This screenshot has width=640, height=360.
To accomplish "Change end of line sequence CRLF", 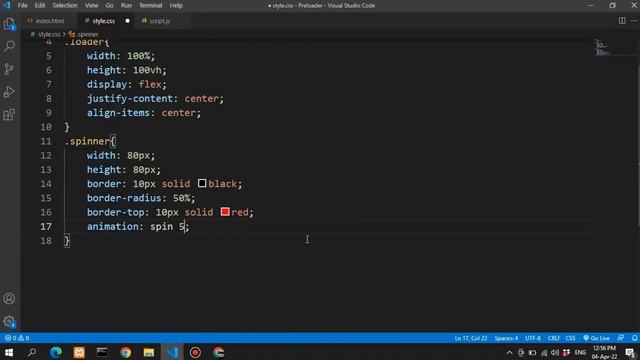I will 553,338.
